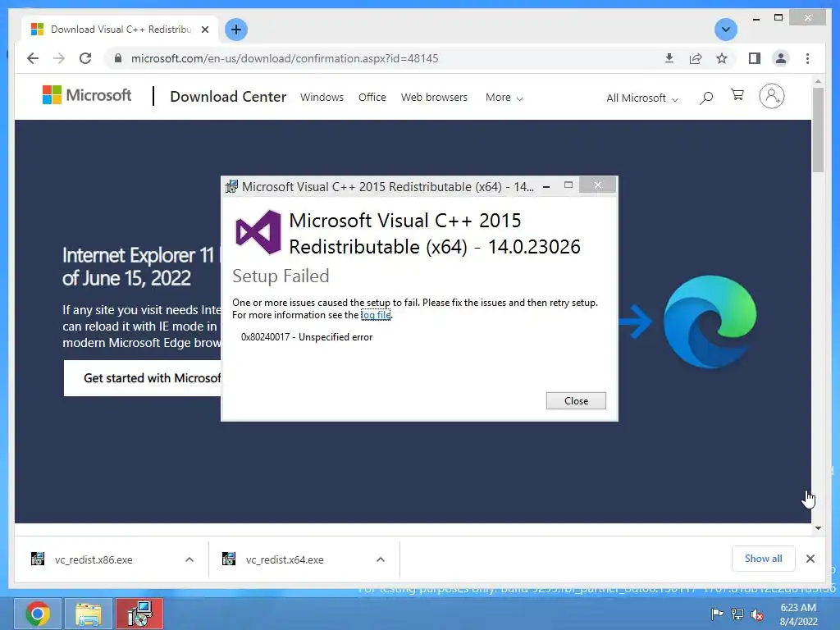Screen dimensions: 840x630
Task: Click the network tray icon
Action: coord(737,614)
